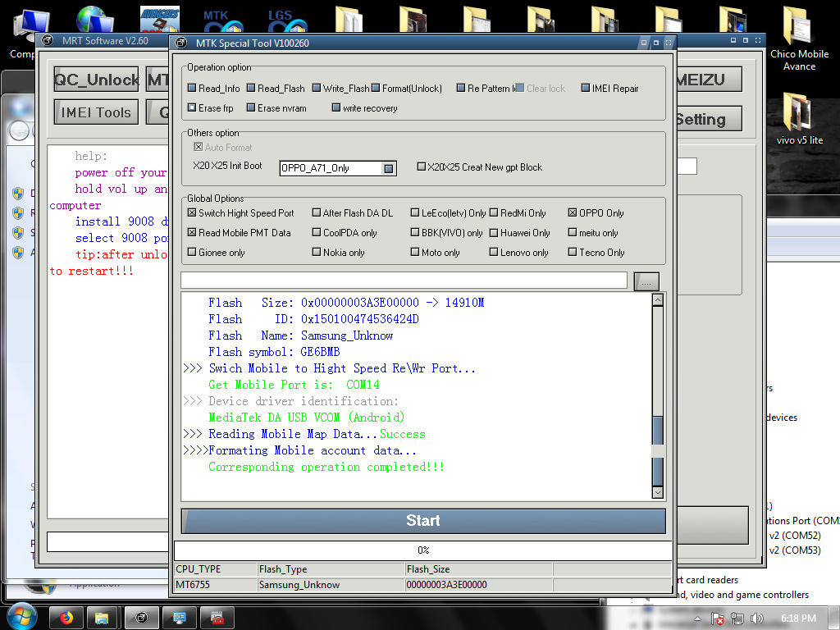Image resolution: width=840 pixels, height=630 pixels.
Task: Click the 0% progress bar
Action: tap(423, 550)
